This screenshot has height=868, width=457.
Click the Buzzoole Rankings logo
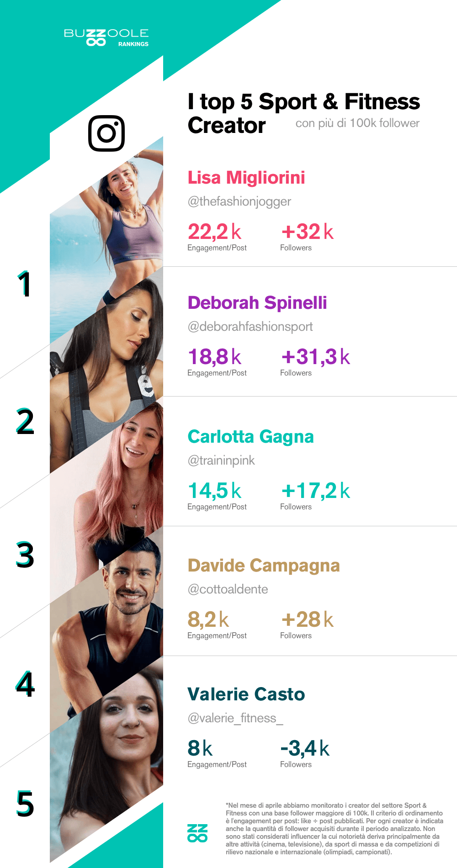click(x=106, y=37)
